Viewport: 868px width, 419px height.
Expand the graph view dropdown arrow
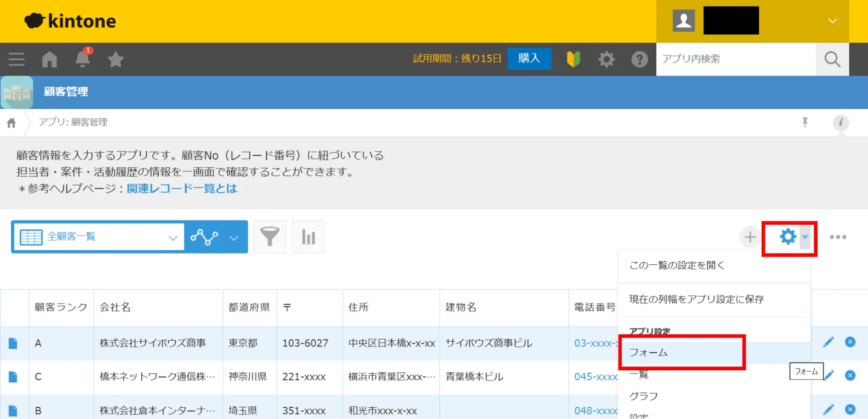point(234,237)
